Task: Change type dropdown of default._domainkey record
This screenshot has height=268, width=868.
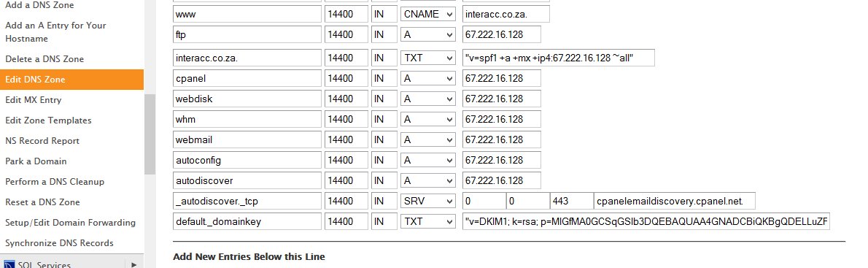Action: click(428, 221)
